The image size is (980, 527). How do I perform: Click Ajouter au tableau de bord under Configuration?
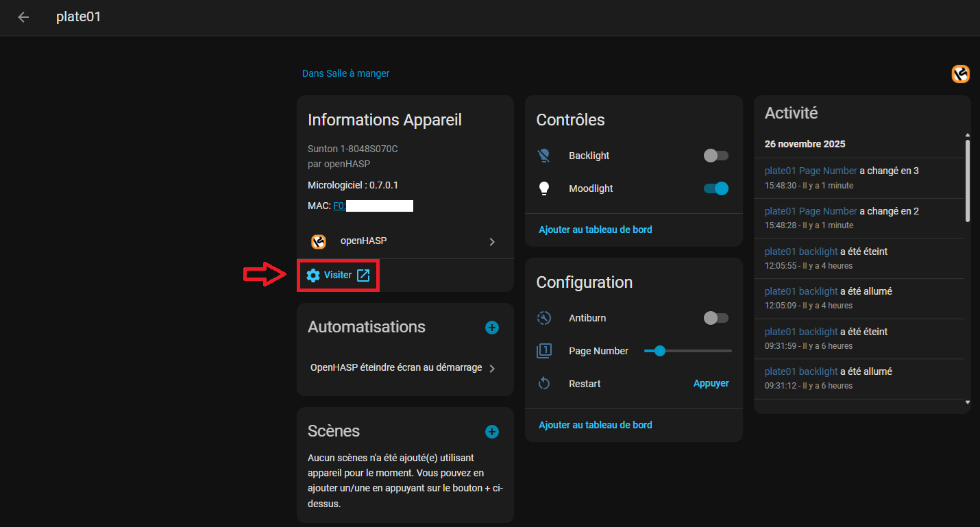pos(595,425)
